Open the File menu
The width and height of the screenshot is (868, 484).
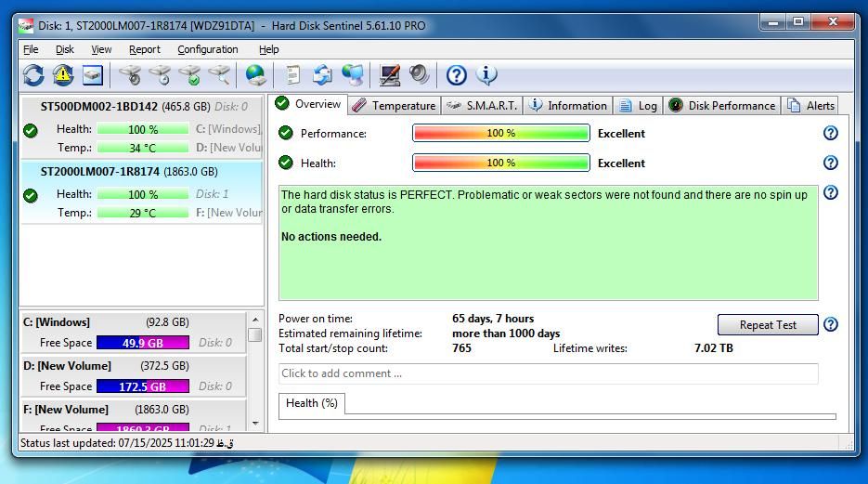31,49
